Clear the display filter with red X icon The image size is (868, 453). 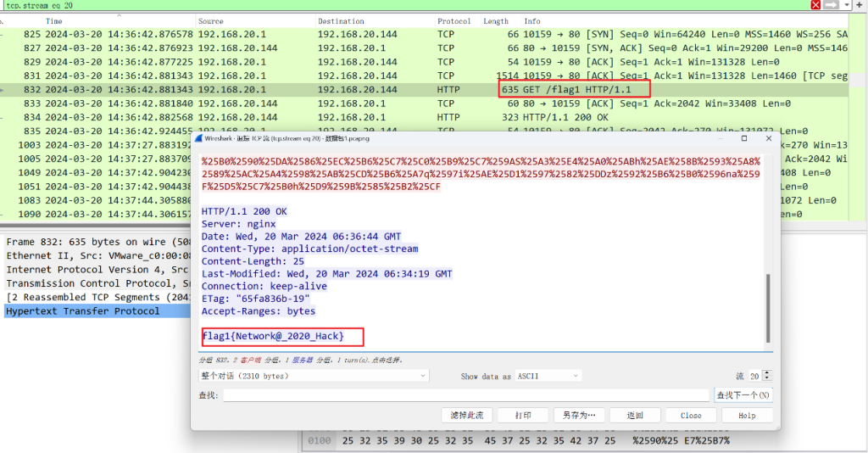[816, 5]
